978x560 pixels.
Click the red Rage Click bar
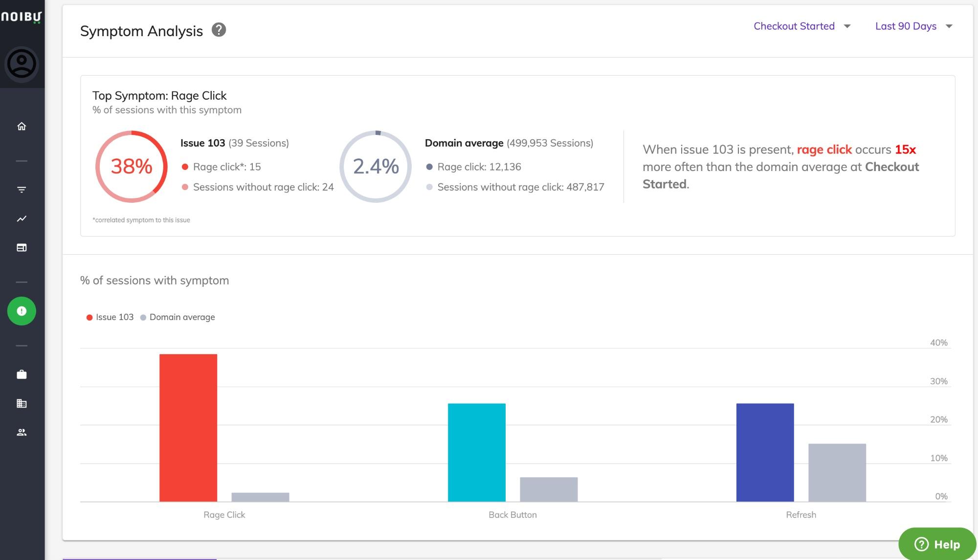[x=188, y=428]
